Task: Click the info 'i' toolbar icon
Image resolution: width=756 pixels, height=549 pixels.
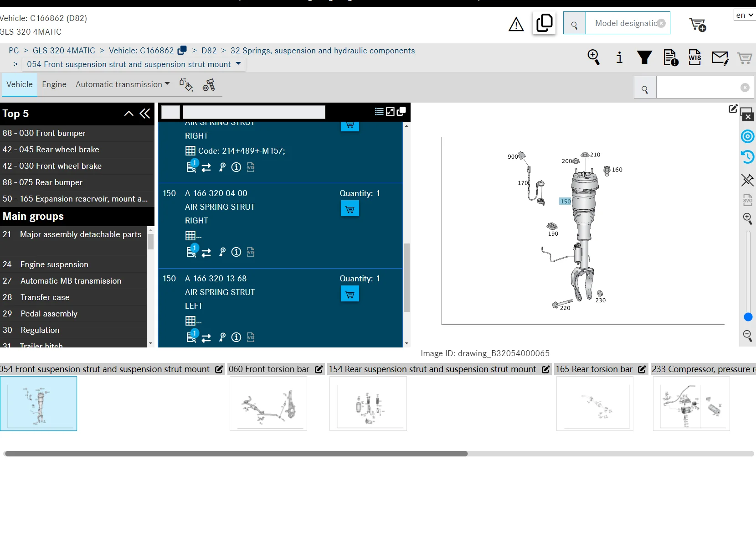Action: click(x=619, y=57)
